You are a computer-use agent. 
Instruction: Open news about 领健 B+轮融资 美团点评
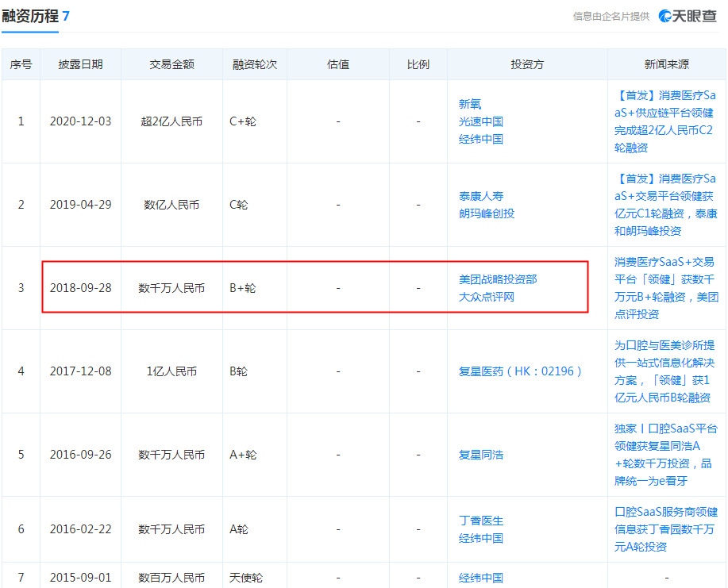[x=666, y=288]
